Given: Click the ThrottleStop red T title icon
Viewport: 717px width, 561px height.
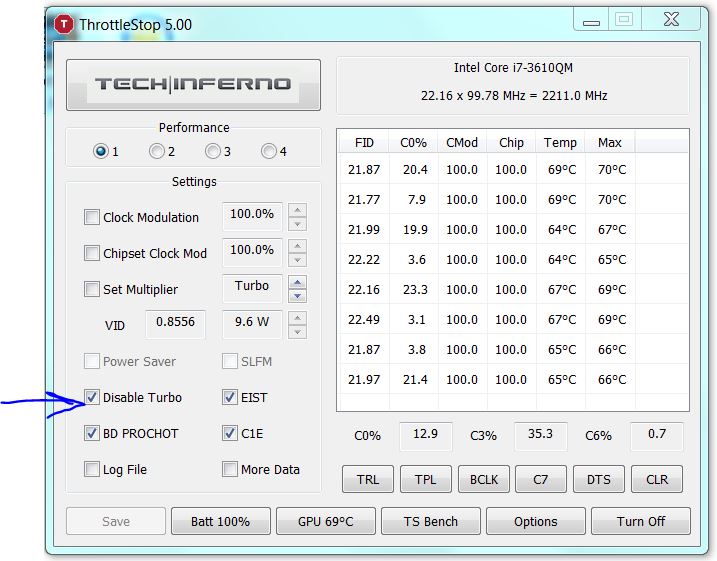Looking at the screenshot, I should 66,23.
